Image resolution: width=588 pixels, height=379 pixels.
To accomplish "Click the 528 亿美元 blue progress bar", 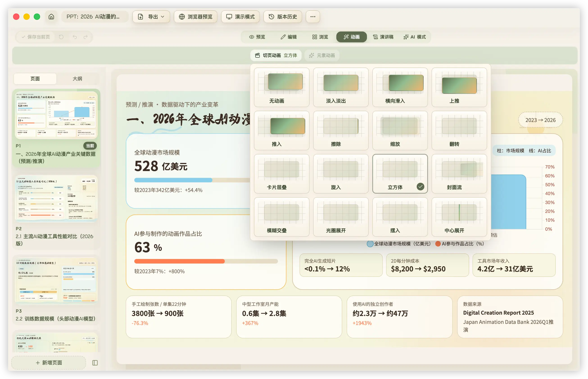I will pyautogui.click(x=192, y=180).
